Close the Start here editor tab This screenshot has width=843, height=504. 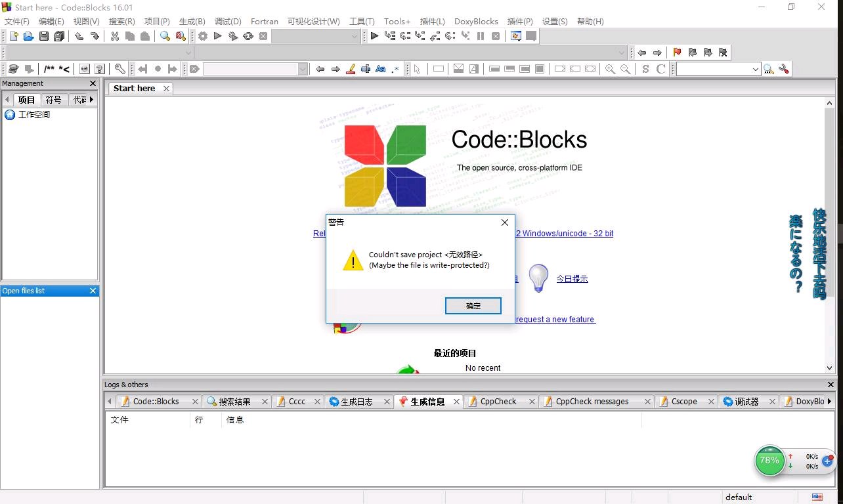point(166,89)
